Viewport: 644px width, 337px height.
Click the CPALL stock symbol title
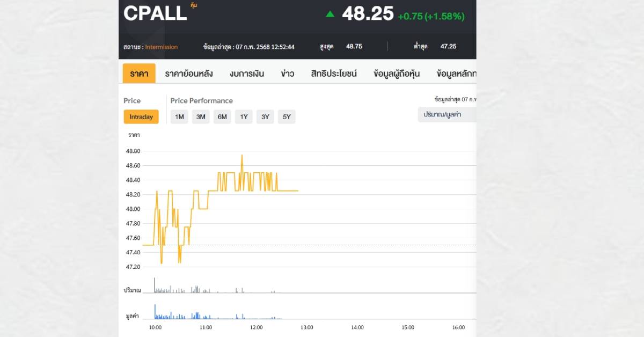(155, 14)
